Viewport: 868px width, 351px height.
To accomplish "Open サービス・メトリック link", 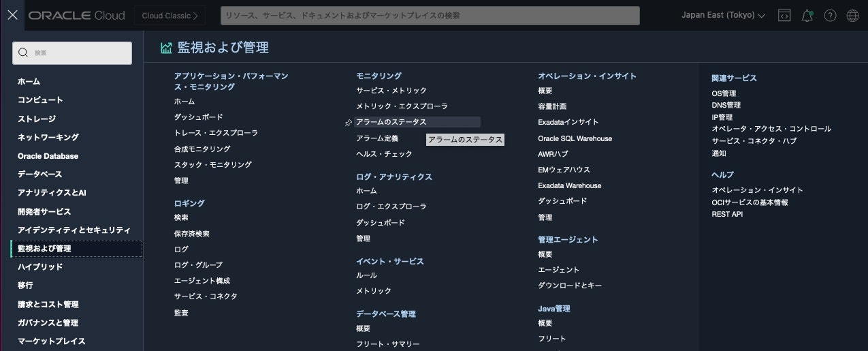I will pyautogui.click(x=391, y=91).
